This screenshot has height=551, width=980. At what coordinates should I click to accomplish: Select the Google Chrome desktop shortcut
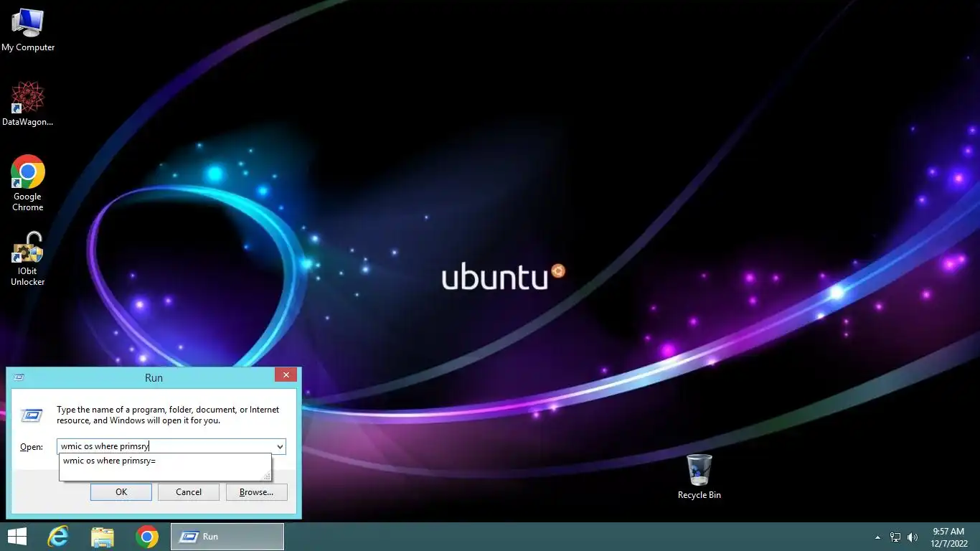[x=28, y=183]
